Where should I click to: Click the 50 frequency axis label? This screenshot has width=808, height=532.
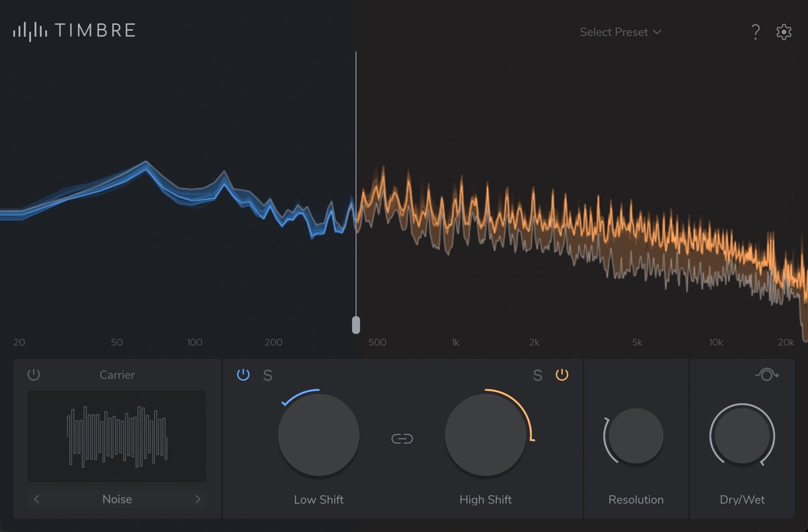pos(116,342)
